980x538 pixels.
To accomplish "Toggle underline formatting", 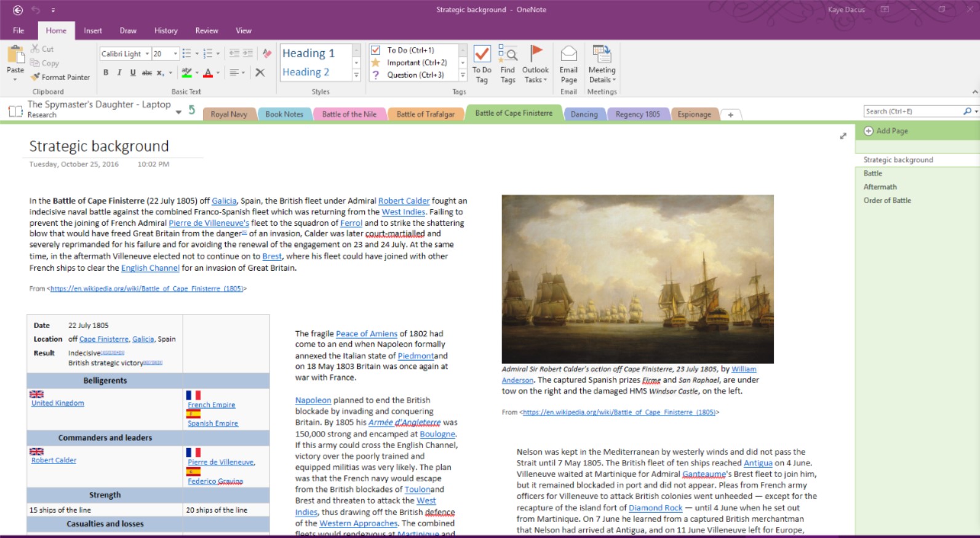I will click(133, 73).
